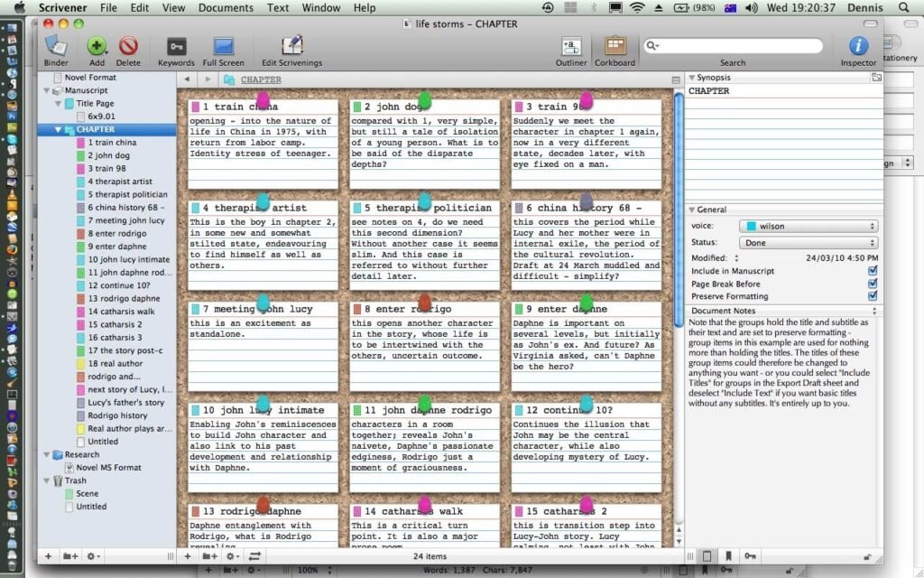The image size is (924, 578).
Task: Switch to the Corkboard view icon
Action: (614, 46)
